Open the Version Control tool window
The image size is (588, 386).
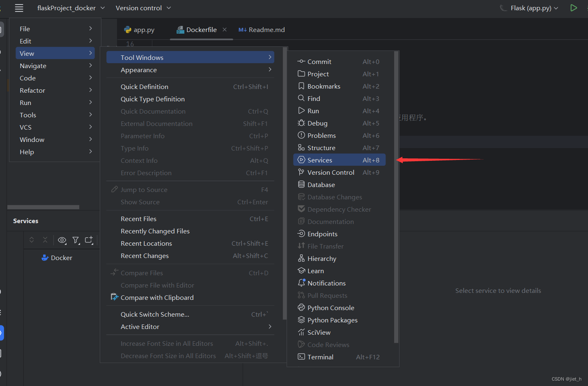(x=339, y=172)
